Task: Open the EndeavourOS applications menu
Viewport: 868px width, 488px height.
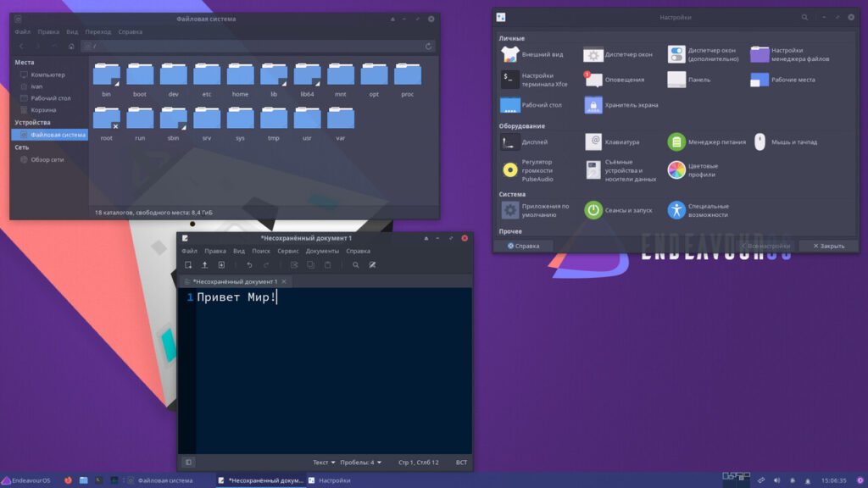Action: coord(26,480)
